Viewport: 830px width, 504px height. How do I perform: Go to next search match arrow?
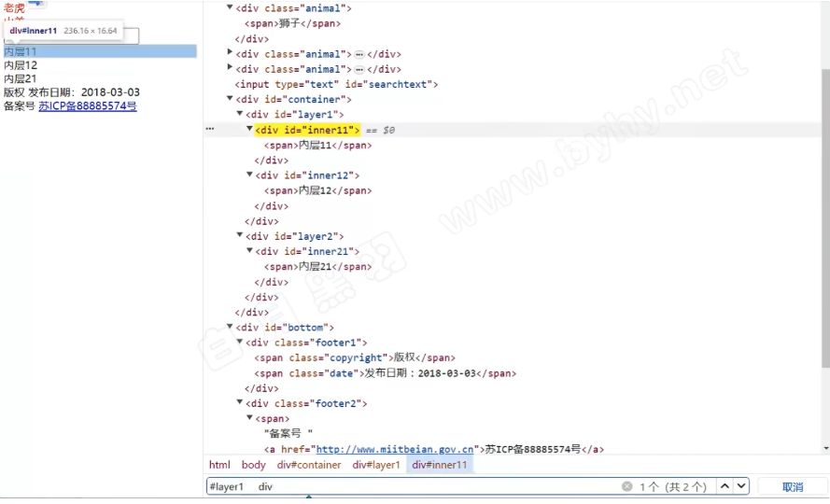(741, 486)
